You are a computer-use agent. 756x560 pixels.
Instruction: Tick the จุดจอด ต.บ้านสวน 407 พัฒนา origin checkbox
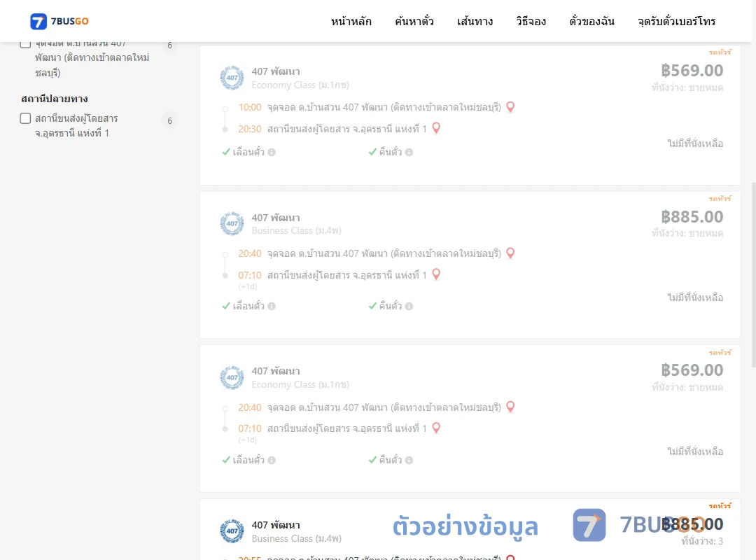pos(26,43)
